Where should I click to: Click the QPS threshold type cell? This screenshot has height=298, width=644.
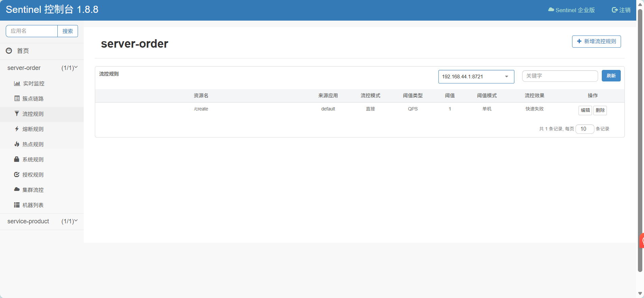pyautogui.click(x=413, y=109)
